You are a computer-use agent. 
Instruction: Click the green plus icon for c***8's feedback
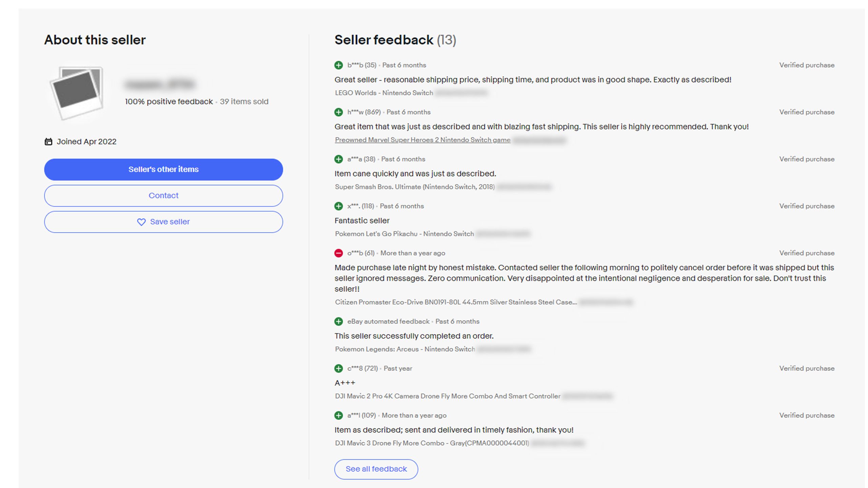pos(338,368)
